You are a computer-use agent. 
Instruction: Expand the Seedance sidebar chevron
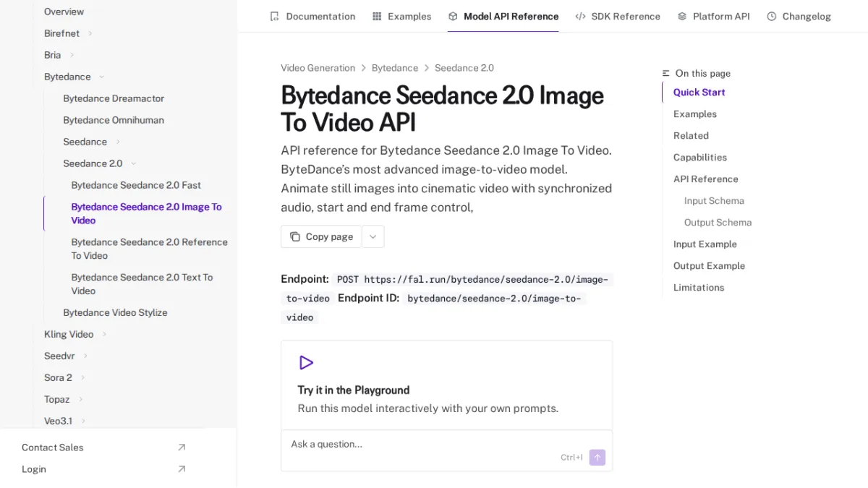click(118, 142)
